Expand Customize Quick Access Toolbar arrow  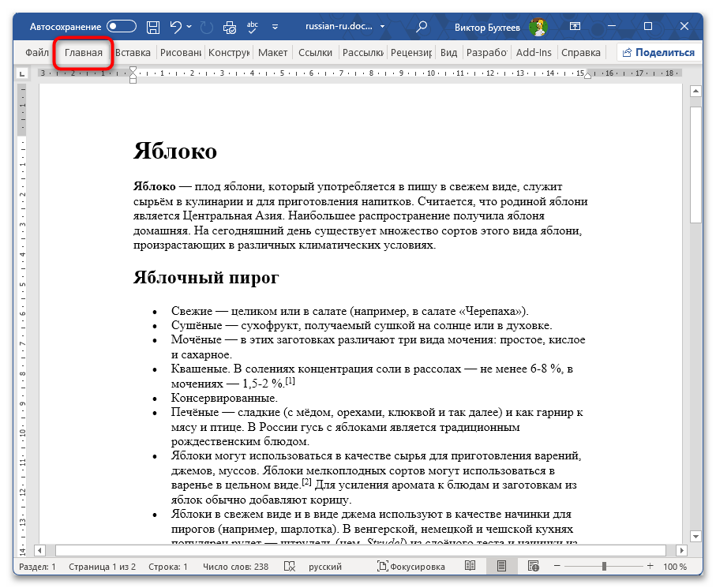pos(275,28)
